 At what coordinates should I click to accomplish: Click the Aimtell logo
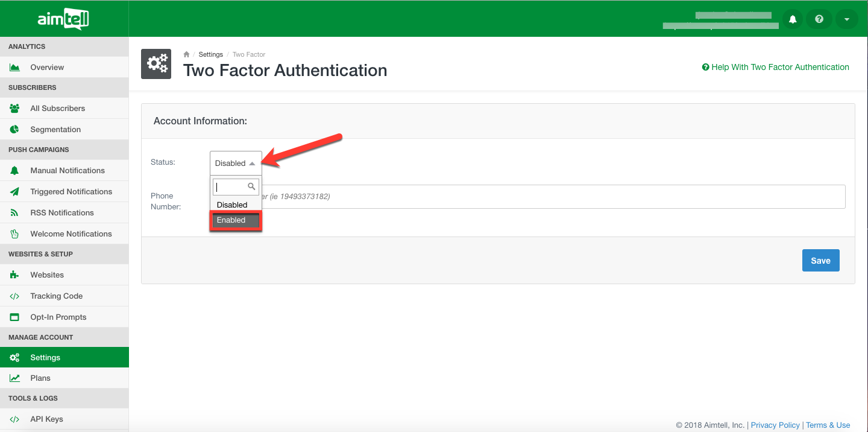tap(63, 19)
